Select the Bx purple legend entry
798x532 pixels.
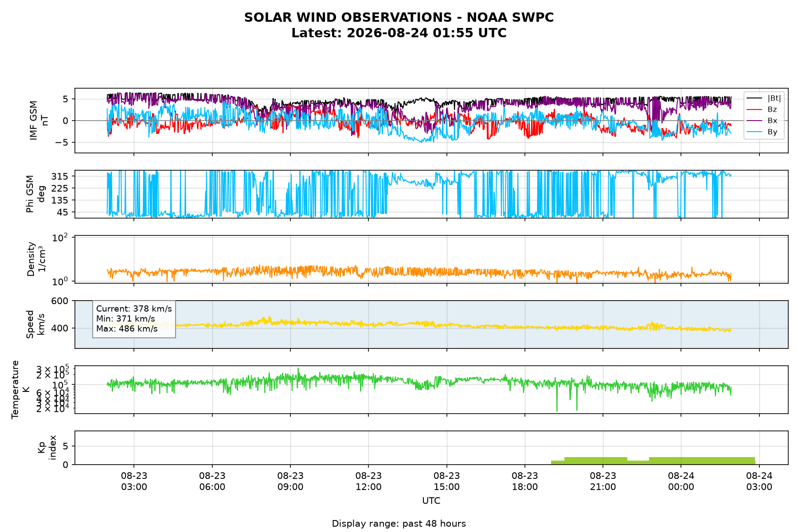[x=763, y=121]
